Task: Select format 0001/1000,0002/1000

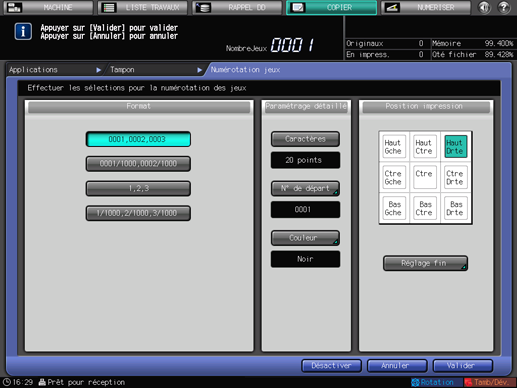Action: [x=138, y=164]
